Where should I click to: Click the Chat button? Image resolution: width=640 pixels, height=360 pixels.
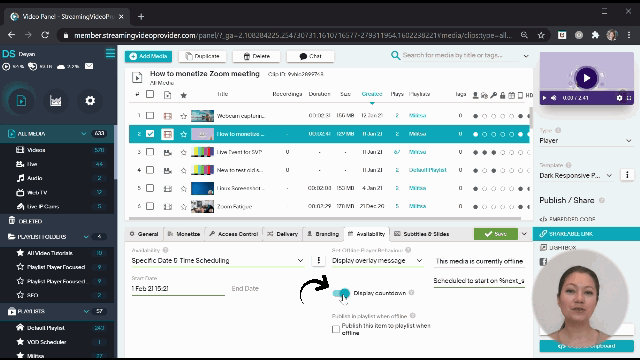point(310,56)
